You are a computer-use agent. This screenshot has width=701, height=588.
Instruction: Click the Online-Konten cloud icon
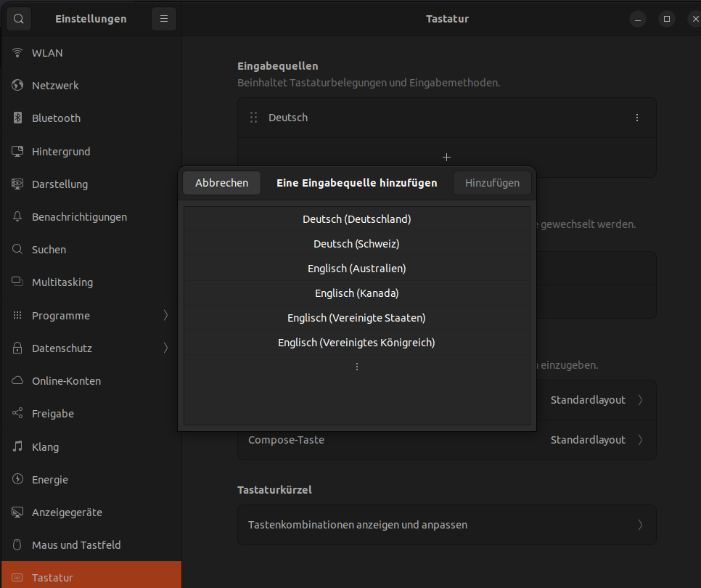pos(18,381)
